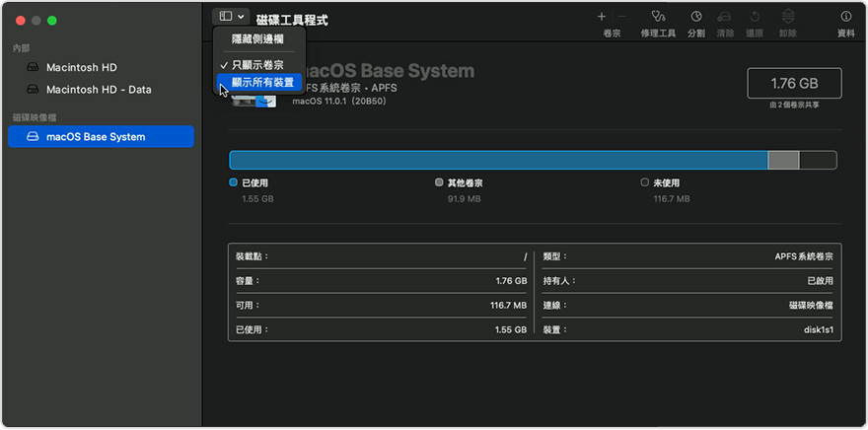This screenshot has height=430, width=868.
Task: Click the 連線 value 磁碟映像檔
Action: [812, 306]
